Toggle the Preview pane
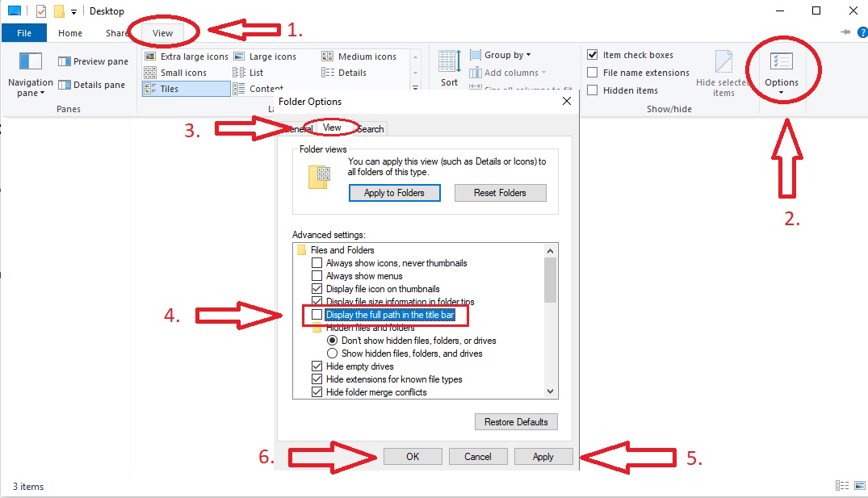 tap(91, 61)
